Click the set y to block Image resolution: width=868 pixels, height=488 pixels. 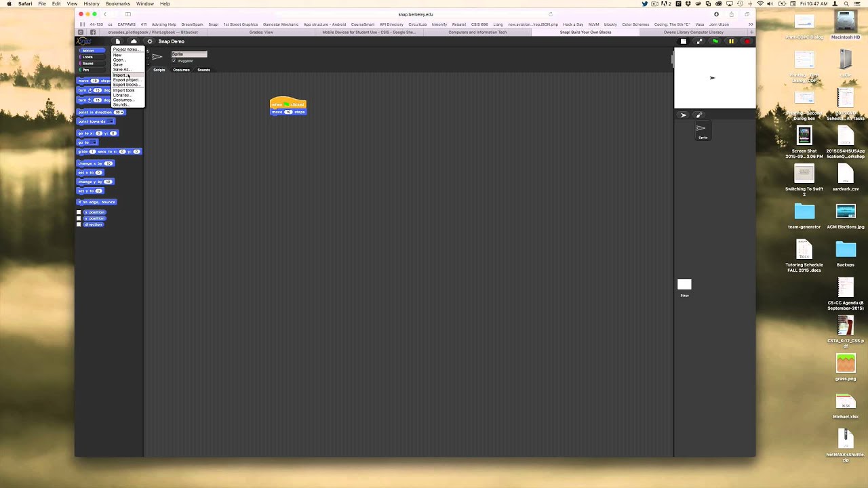[x=90, y=191]
